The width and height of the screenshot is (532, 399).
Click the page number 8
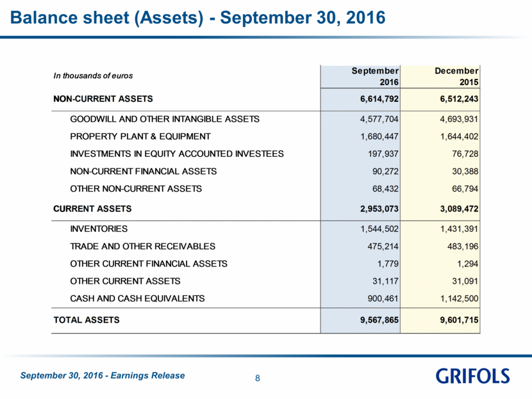pos(258,378)
